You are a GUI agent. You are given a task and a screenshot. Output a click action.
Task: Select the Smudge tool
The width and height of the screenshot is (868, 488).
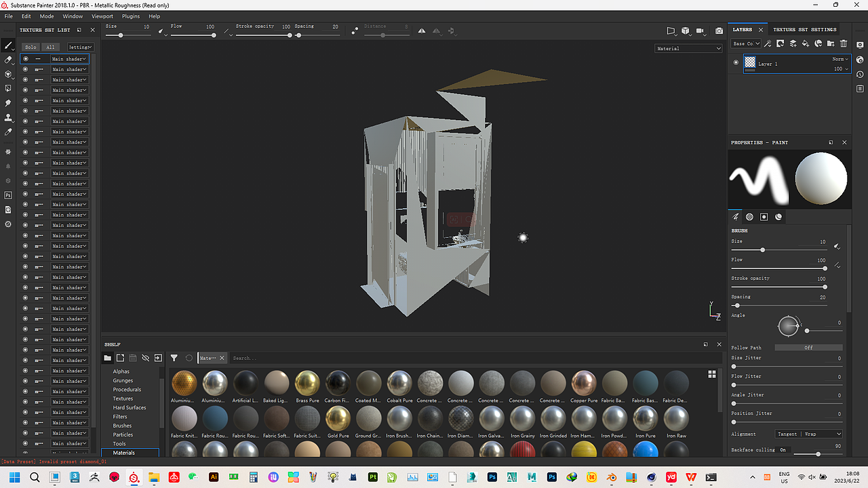9,103
